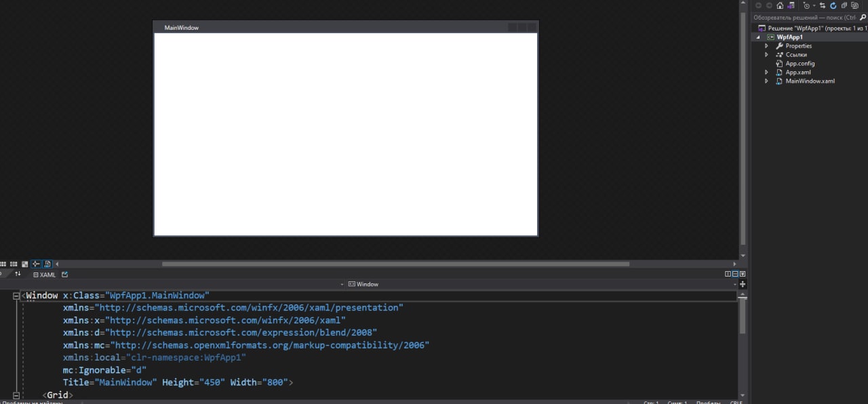Image resolution: width=868 pixels, height=404 pixels.
Task: Click the Title="MainWindow" attribute
Action: (110, 382)
